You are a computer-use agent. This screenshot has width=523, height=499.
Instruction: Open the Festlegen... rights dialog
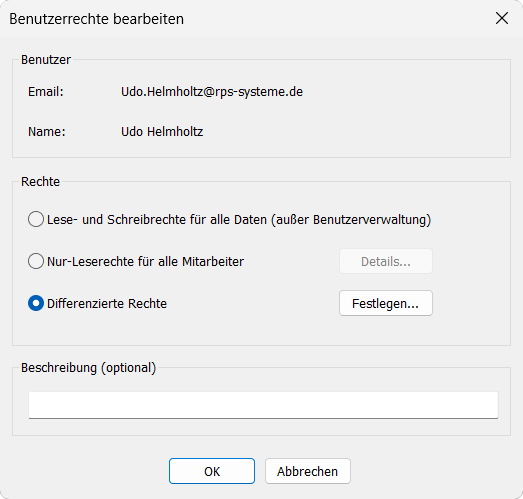[x=386, y=303]
